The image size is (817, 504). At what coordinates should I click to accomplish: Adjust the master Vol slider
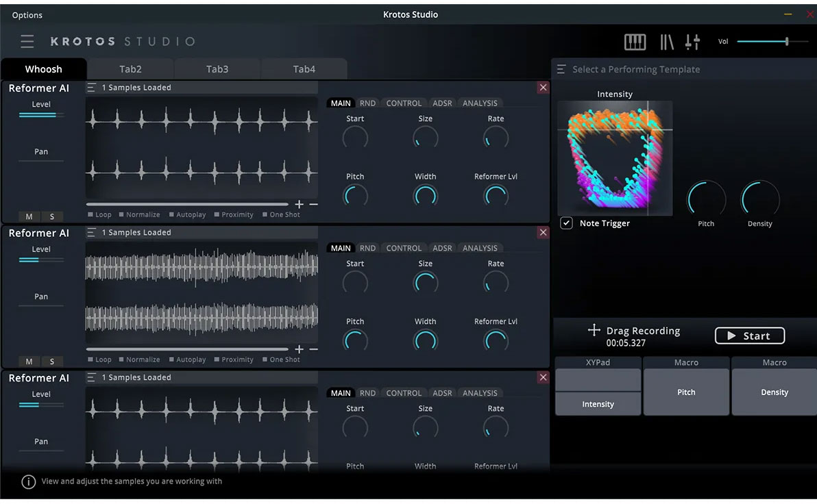click(x=786, y=42)
